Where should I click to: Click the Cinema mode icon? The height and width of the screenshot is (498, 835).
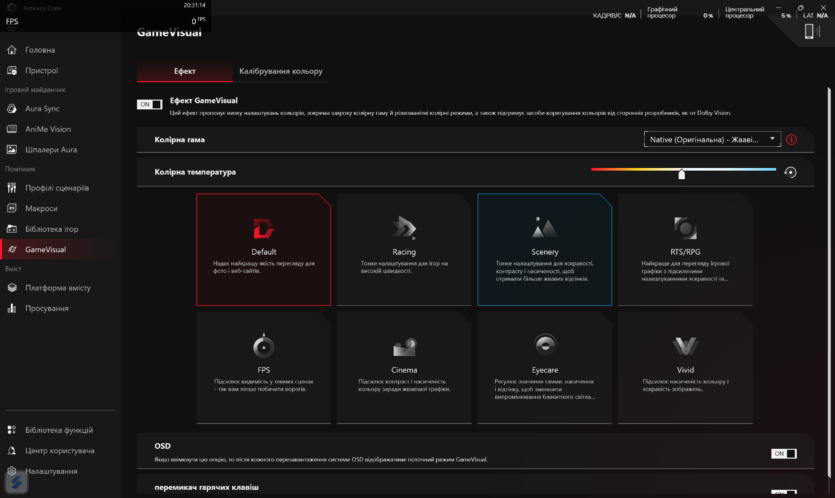(404, 347)
